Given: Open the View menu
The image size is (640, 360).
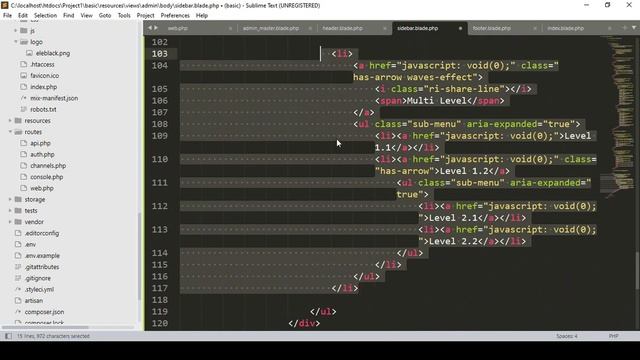Looking at the screenshot, I should coord(87,16).
